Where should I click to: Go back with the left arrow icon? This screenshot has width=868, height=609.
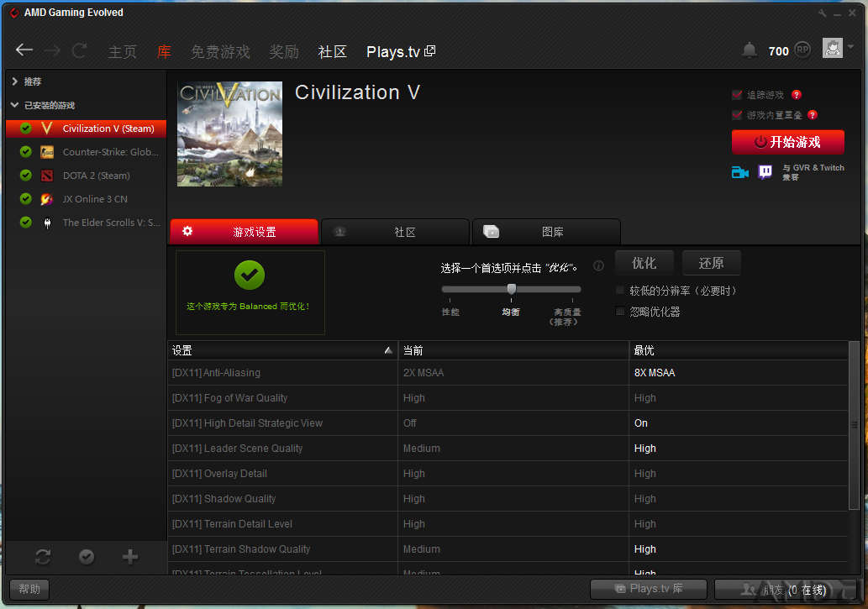[24, 50]
